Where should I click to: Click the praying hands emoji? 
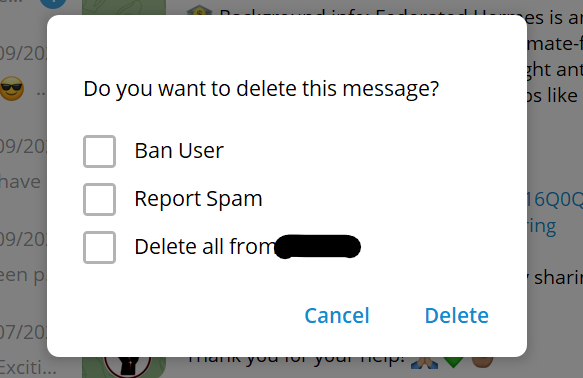pos(424,363)
